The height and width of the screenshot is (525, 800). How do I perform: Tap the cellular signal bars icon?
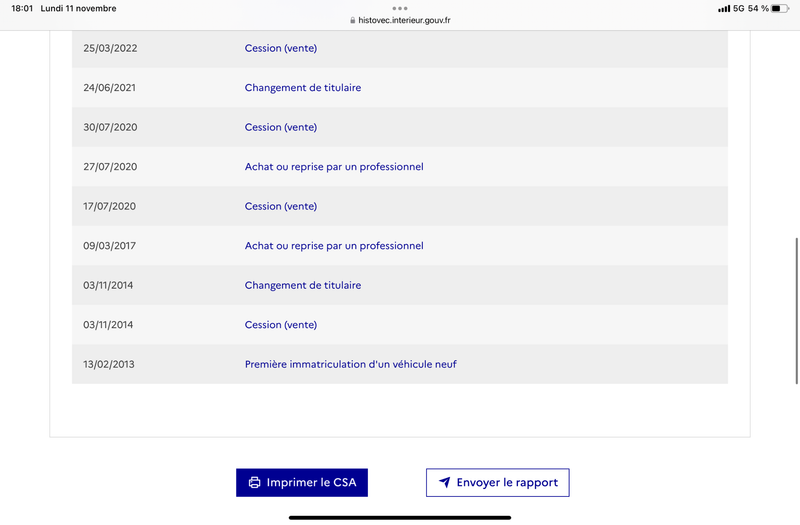tap(723, 9)
